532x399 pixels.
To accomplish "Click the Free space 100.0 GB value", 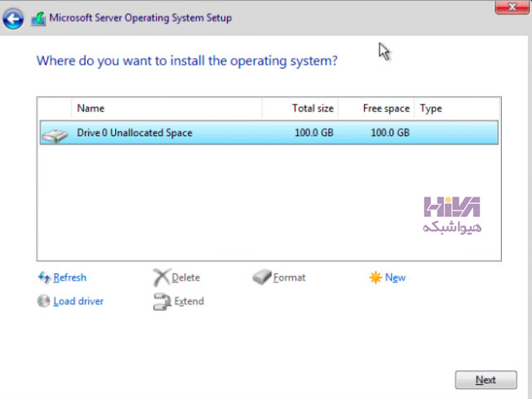I will [390, 133].
